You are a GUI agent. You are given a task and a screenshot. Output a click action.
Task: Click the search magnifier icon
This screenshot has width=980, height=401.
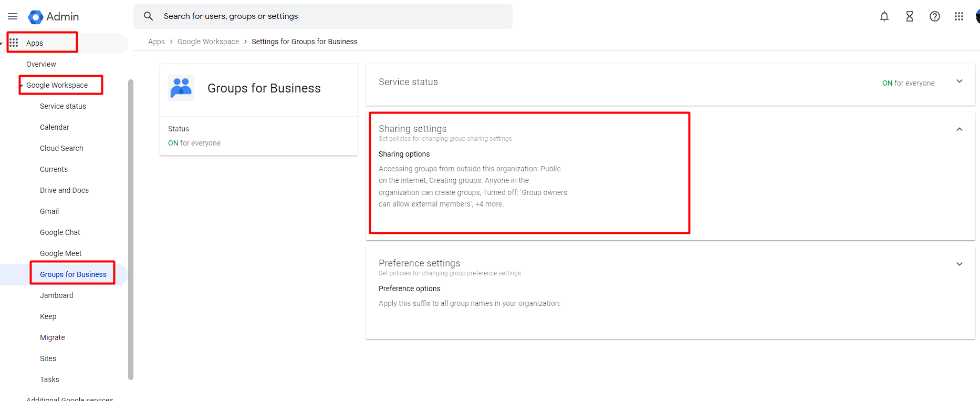[149, 16]
